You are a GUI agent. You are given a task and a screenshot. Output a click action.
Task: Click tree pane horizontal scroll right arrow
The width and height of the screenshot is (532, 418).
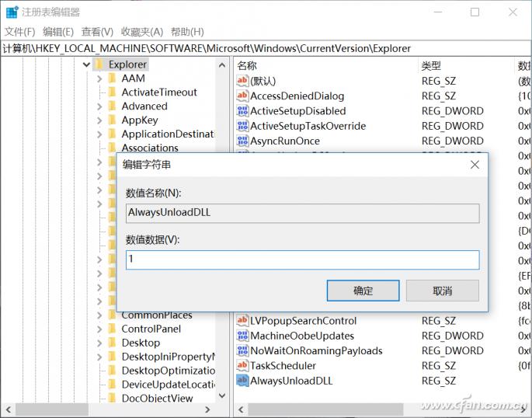[x=207, y=410]
